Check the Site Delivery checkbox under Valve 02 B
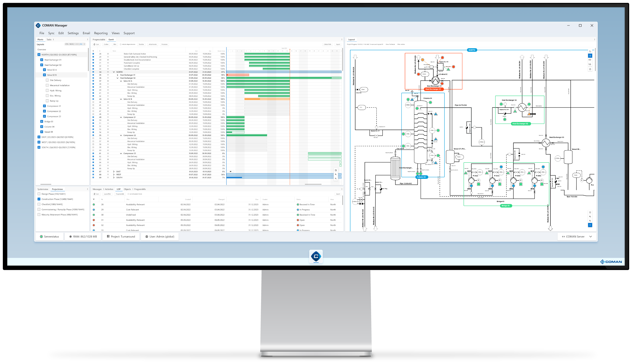Viewport: 632px width, 364px height. [x=47, y=80]
